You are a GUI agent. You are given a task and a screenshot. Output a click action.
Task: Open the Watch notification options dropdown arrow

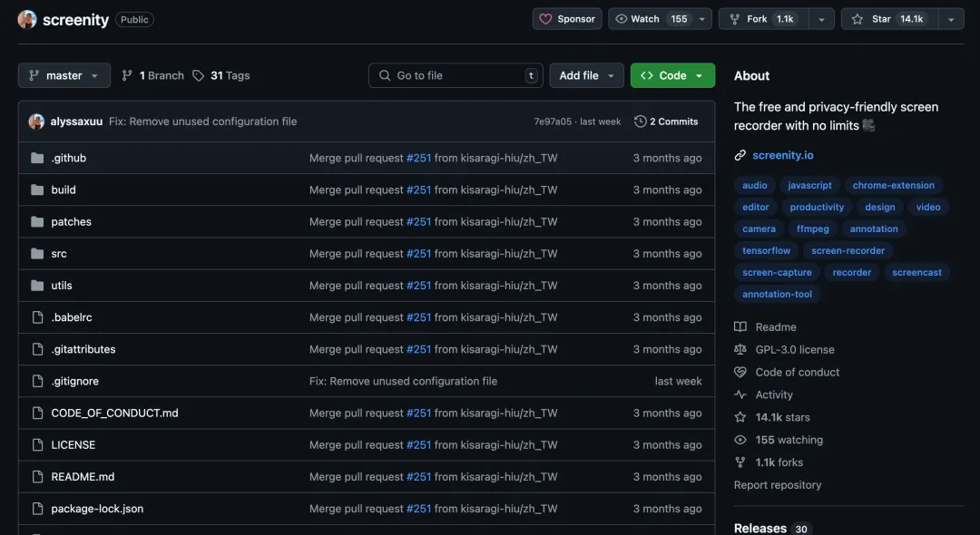702,19
